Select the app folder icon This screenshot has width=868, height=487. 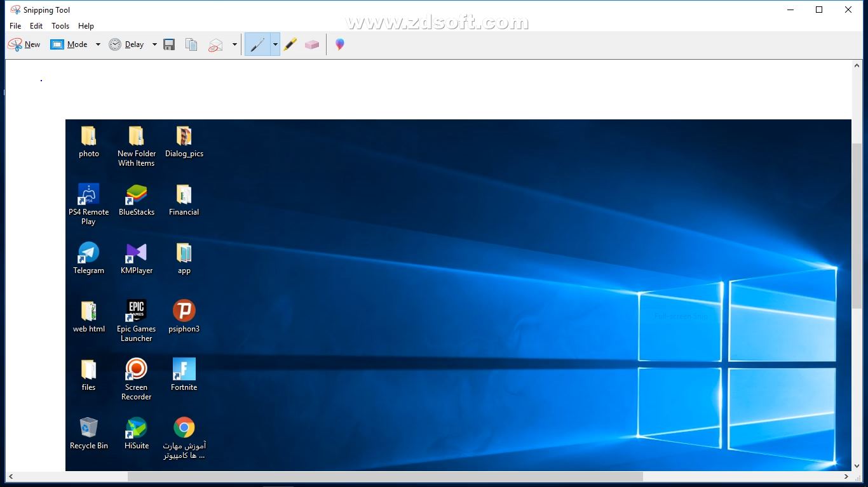(184, 258)
